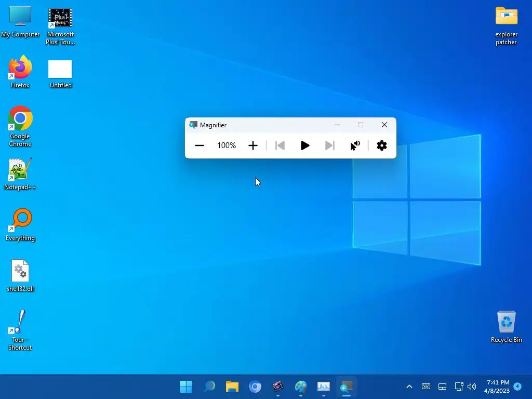Select the read-from-here cursor speaker icon
The height and width of the screenshot is (399, 532).
355,145
